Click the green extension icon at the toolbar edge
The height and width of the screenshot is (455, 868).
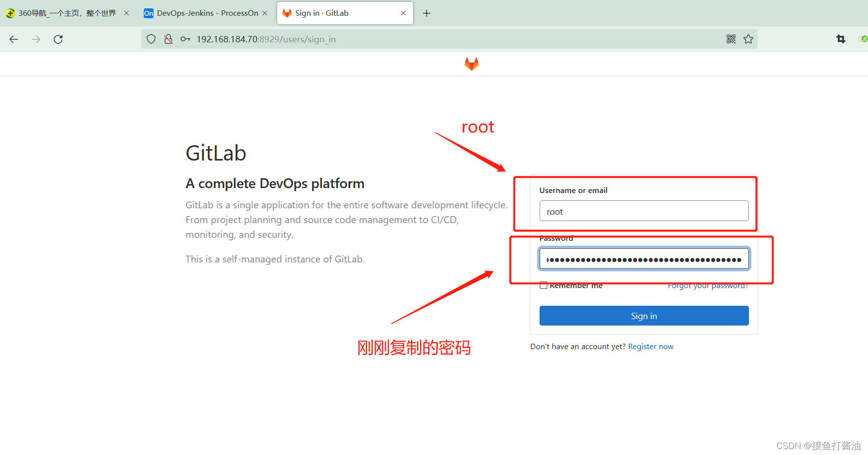pyautogui.click(x=863, y=39)
